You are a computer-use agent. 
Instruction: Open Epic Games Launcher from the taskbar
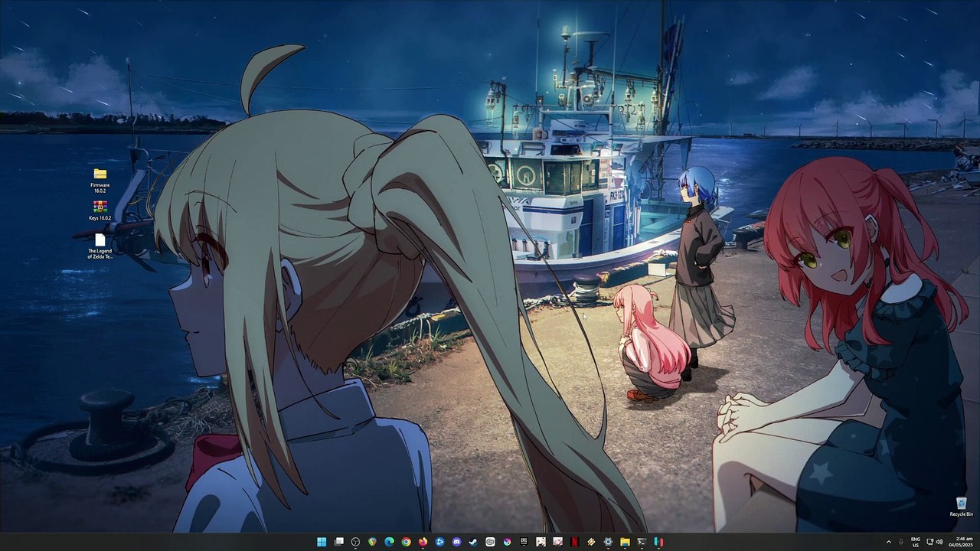tap(524, 542)
